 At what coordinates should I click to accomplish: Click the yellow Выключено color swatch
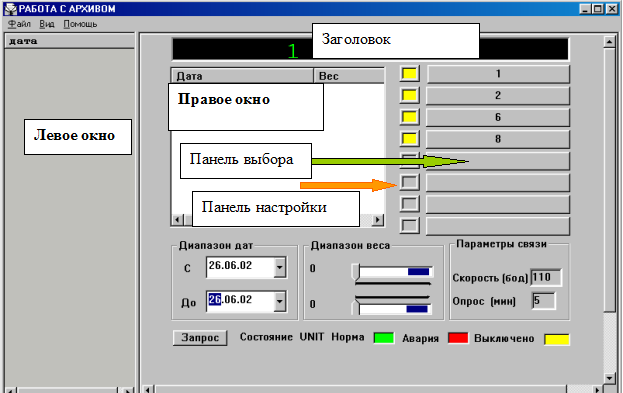557,339
